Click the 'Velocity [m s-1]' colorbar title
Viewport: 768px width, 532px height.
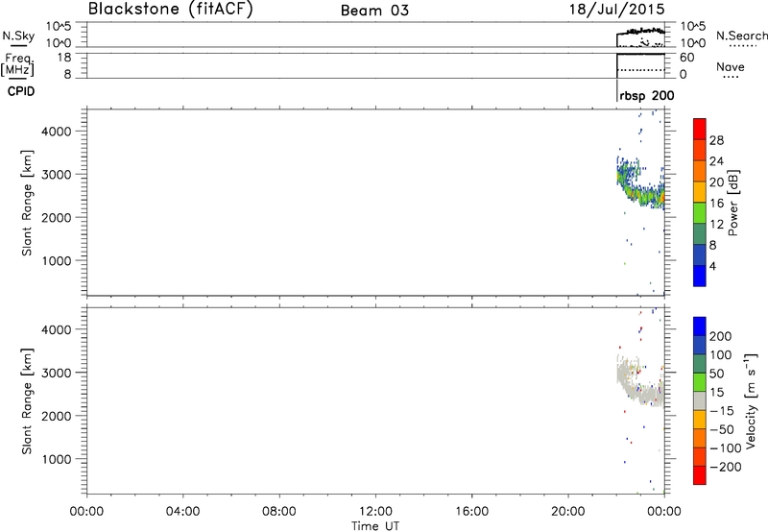[751, 400]
